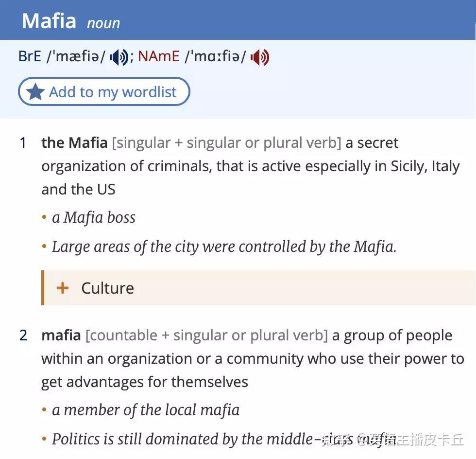Click sense number 2
This screenshot has width=476, height=459.
coord(22,335)
